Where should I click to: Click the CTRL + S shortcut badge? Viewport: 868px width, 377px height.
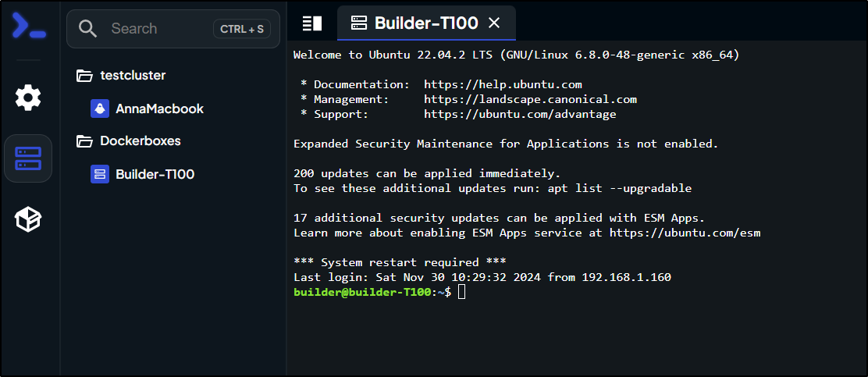coord(242,30)
